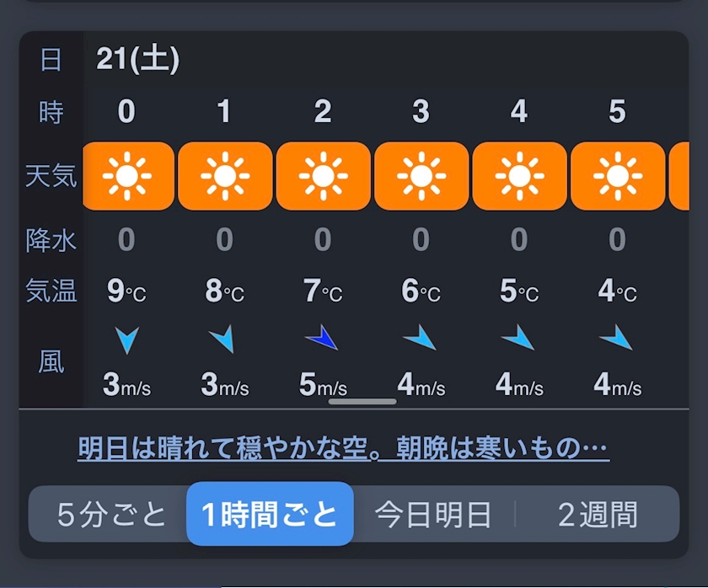Tap the sunny weather icon for hour 1
The width and height of the screenshot is (708, 588).
click(225, 176)
